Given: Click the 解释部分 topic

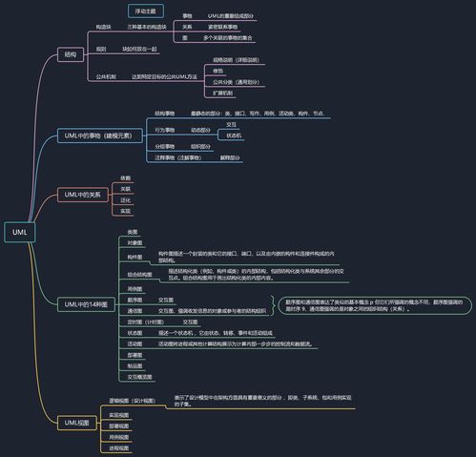Looking at the screenshot, I should [x=230, y=157].
